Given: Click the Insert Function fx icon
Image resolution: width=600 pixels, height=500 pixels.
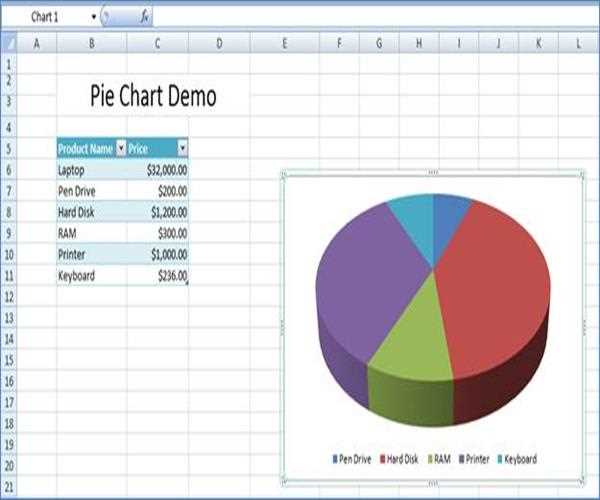Looking at the screenshot, I should (x=145, y=17).
